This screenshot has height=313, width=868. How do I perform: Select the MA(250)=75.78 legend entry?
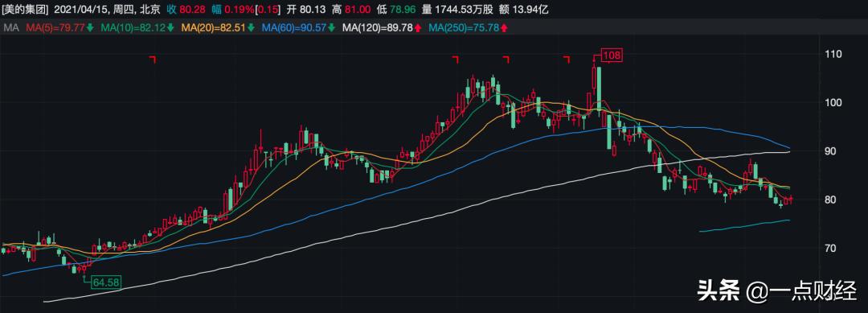click(x=465, y=27)
